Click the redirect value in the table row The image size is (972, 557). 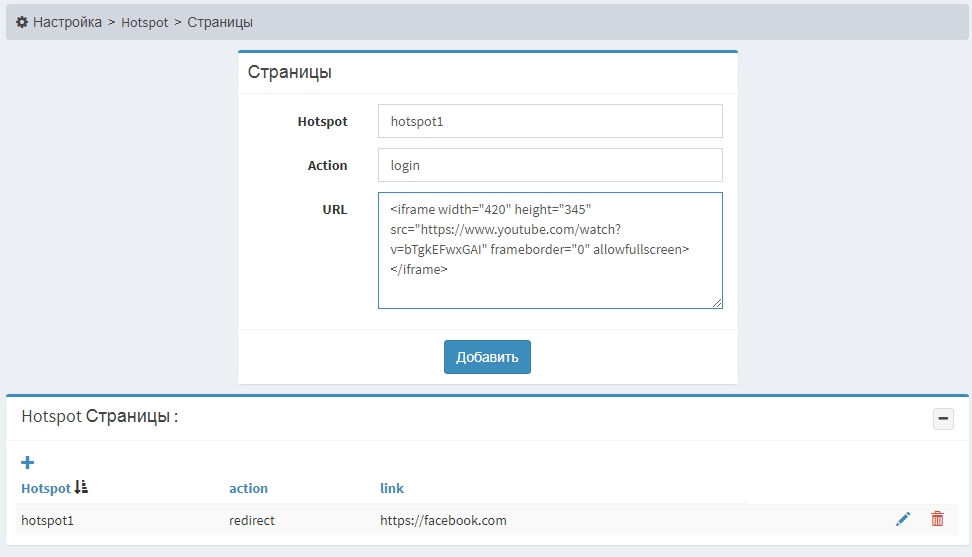click(x=252, y=520)
